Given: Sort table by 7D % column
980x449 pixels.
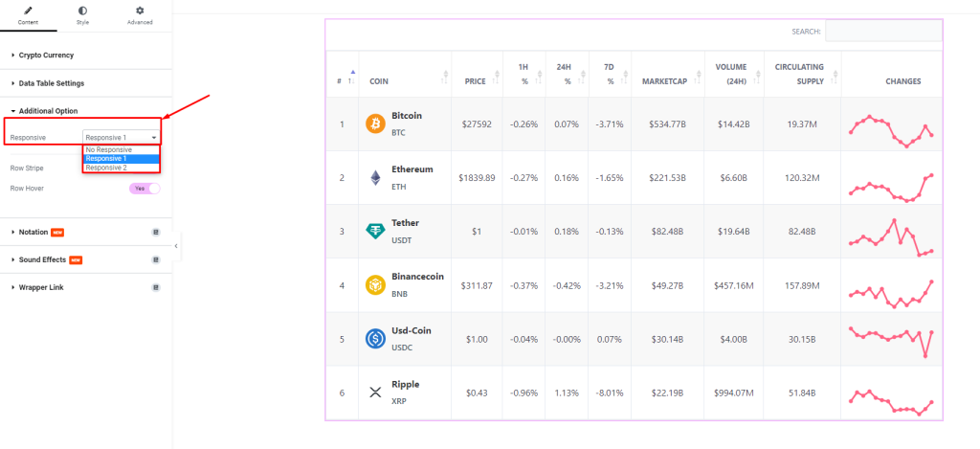Looking at the screenshot, I should click(610, 75).
